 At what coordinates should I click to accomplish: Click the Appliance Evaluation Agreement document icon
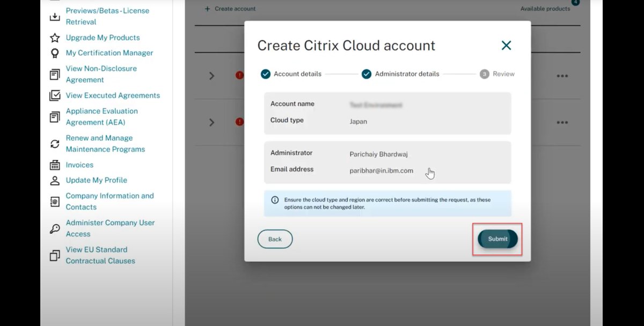(55, 116)
